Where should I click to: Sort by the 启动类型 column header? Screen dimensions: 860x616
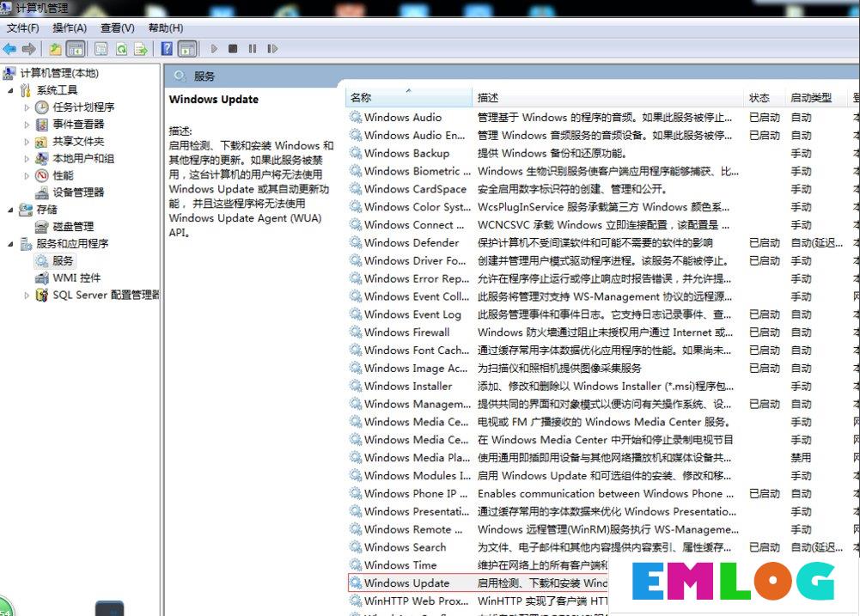(x=816, y=98)
